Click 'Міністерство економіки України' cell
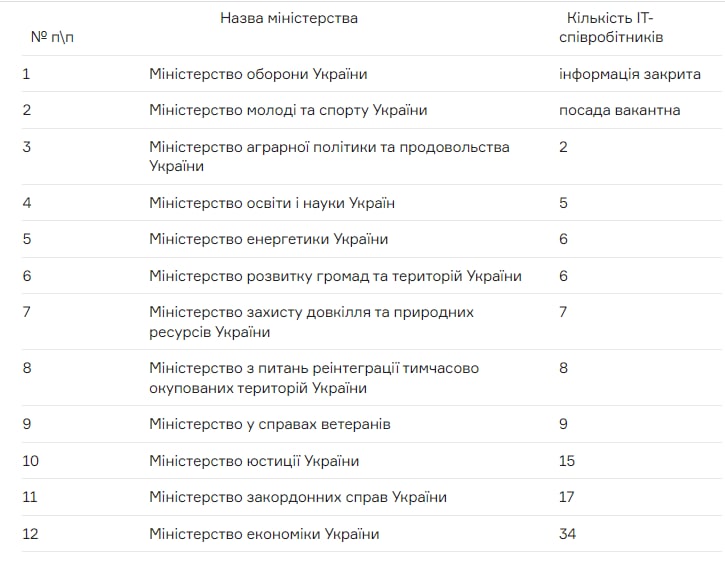Image resolution: width=725 pixels, height=565 pixels. 264,534
